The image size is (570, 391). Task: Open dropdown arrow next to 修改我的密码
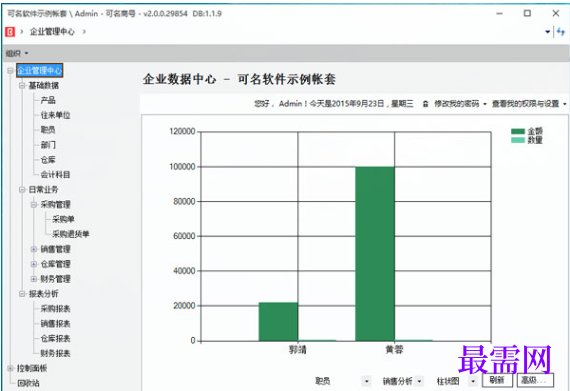pos(485,104)
